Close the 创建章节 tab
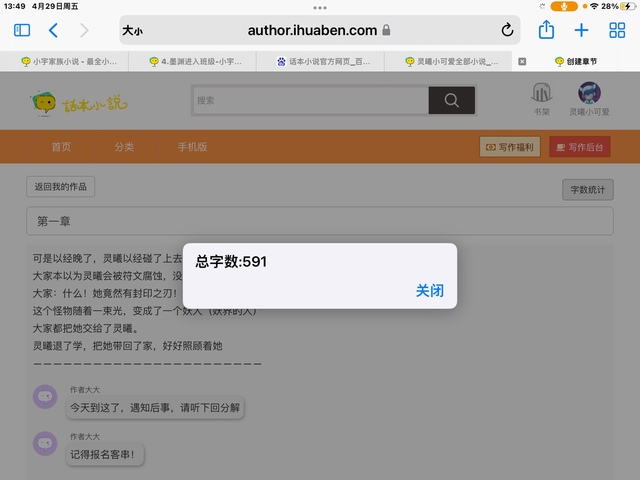The height and width of the screenshot is (480, 640). 522,61
